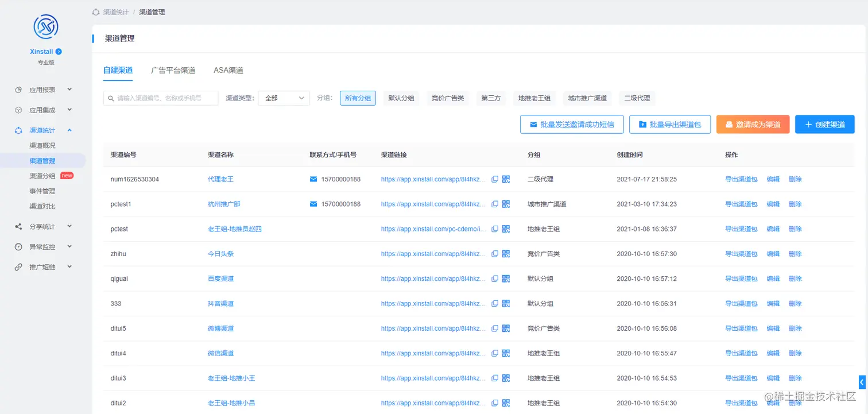Click creation time 2021-03-10 17:34:23
Image resolution: width=868 pixels, height=414 pixels.
pos(647,204)
